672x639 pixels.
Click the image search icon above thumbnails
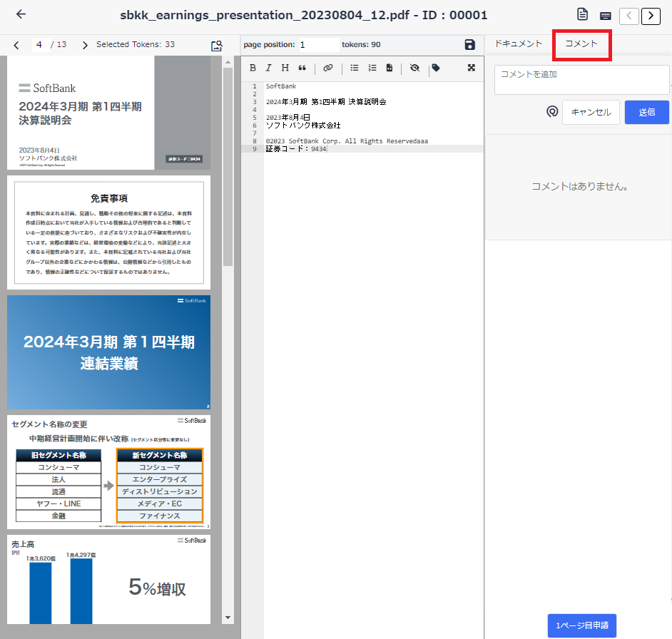(217, 46)
